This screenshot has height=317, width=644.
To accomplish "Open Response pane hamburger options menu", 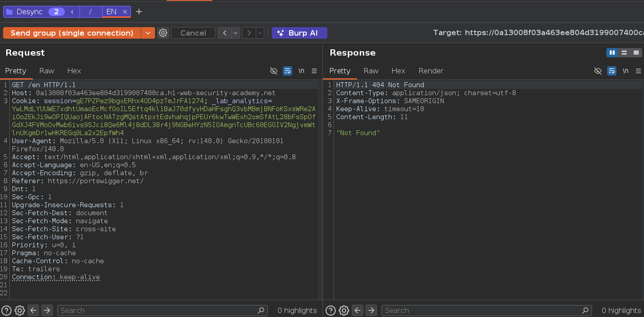I will pyautogui.click(x=639, y=71).
